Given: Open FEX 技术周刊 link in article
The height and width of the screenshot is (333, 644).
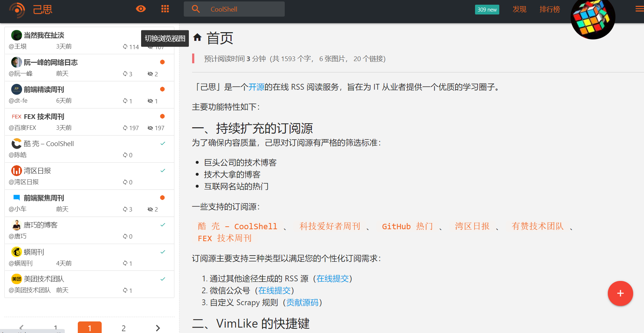Looking at the screenshot, I should coord(225,238).
